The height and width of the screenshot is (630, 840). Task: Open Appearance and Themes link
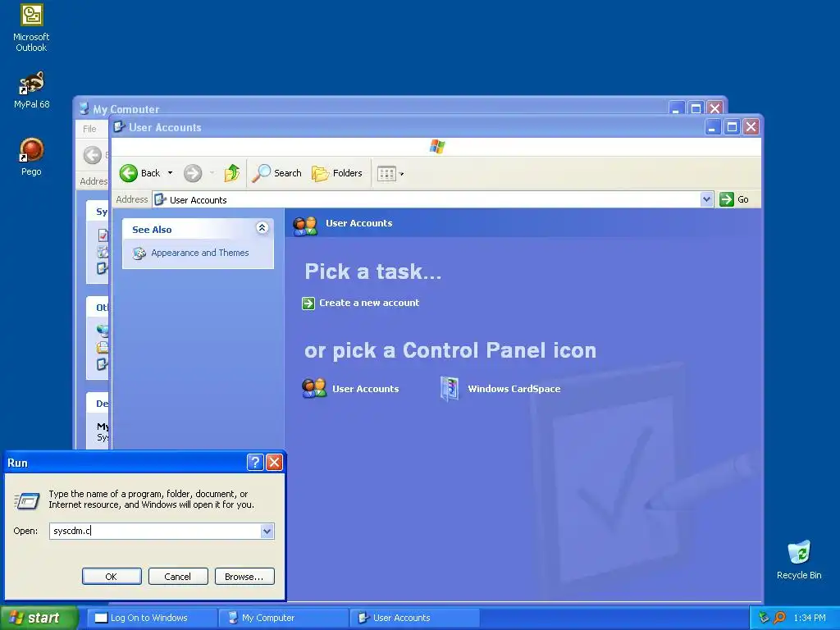point(200,253)
